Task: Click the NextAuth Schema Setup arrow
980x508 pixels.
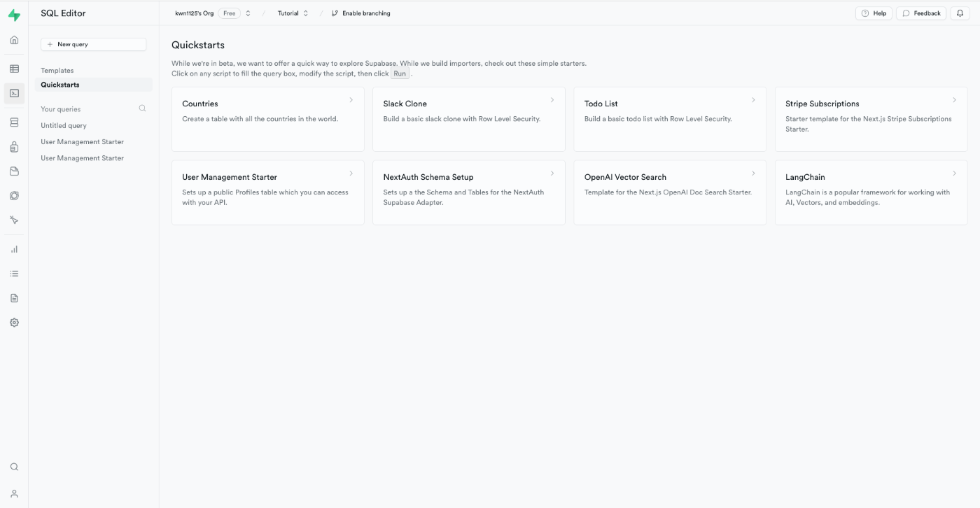Action: coord(552,174)
